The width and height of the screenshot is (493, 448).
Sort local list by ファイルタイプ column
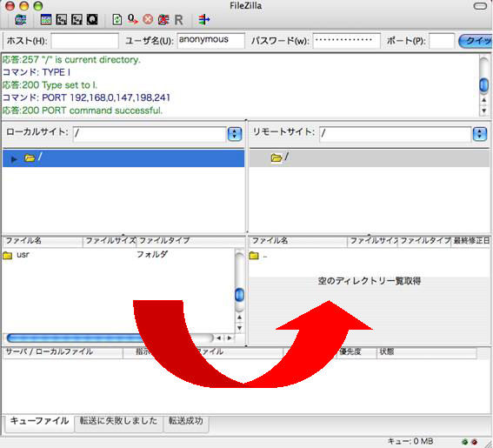pyautogui.click(x=190, y=241)
